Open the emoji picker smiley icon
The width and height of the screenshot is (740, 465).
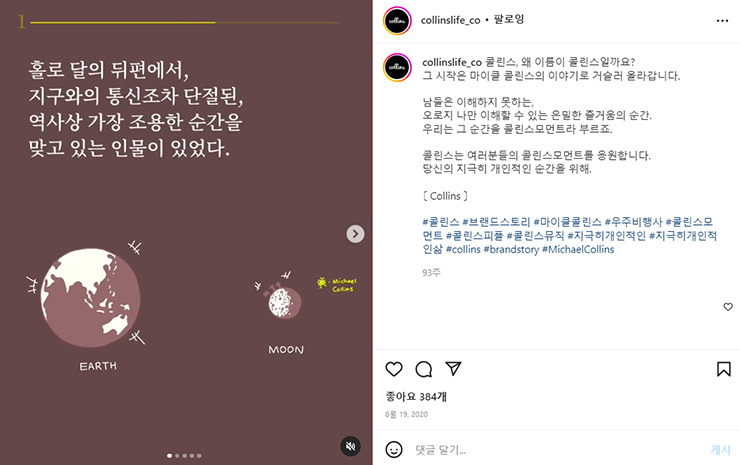tap(394, 449)
